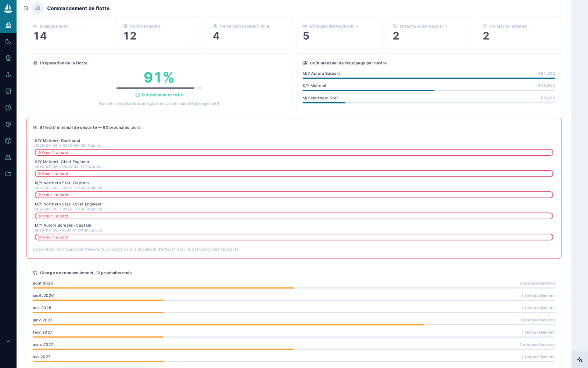Open the Équipage actif card

(69, 33)
